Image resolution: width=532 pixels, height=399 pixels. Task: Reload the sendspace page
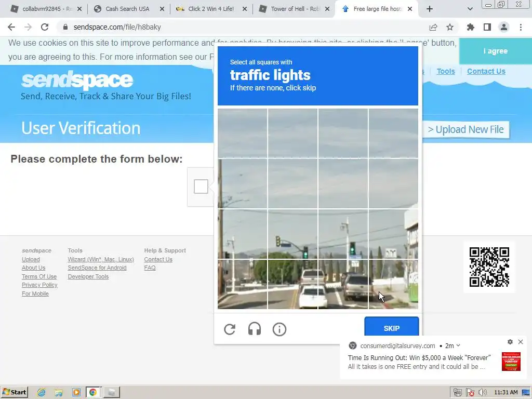(x=45, y=27)
